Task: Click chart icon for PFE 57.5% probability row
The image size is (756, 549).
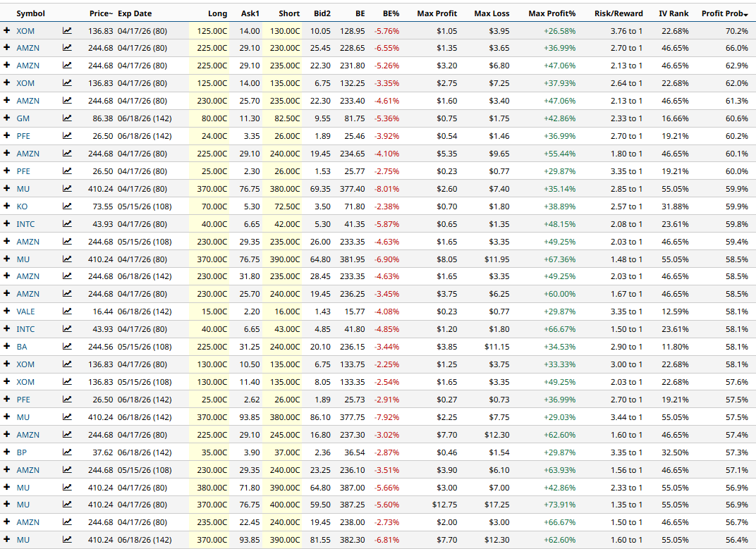Action: 67,400
